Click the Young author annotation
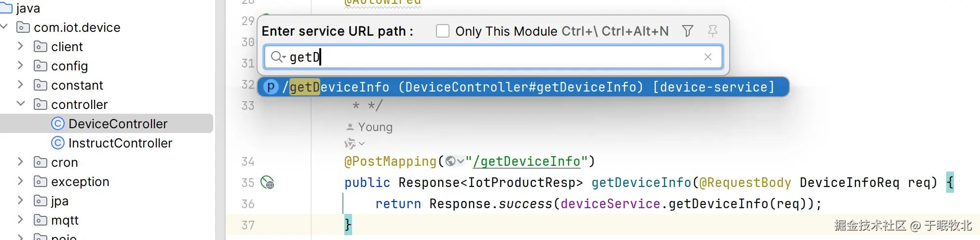The height and width of the screenshot is (240, 980). 375,127
